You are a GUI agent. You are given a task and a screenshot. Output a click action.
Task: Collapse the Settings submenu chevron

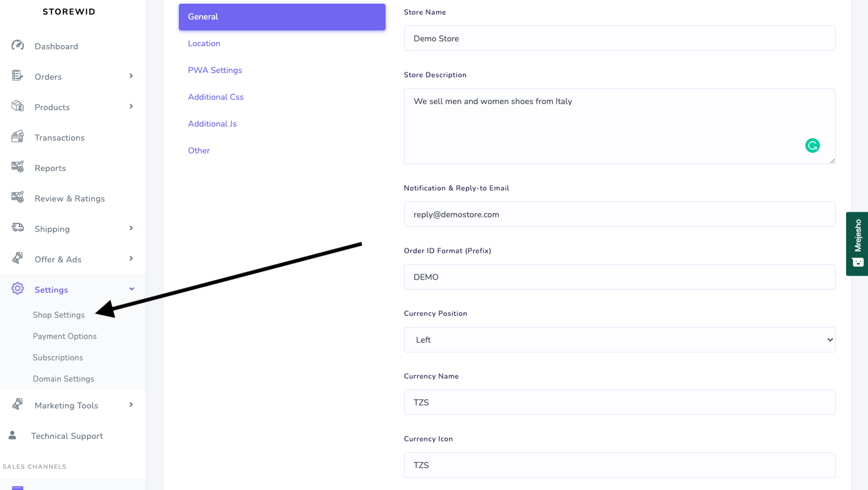pos(131,289)
